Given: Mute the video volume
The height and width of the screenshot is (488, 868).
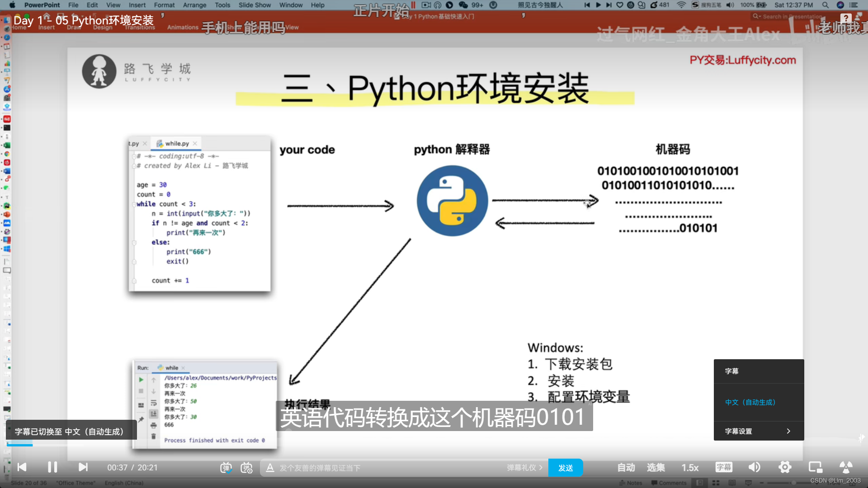Looking at the screenshot, I should (x=754, y=467).
